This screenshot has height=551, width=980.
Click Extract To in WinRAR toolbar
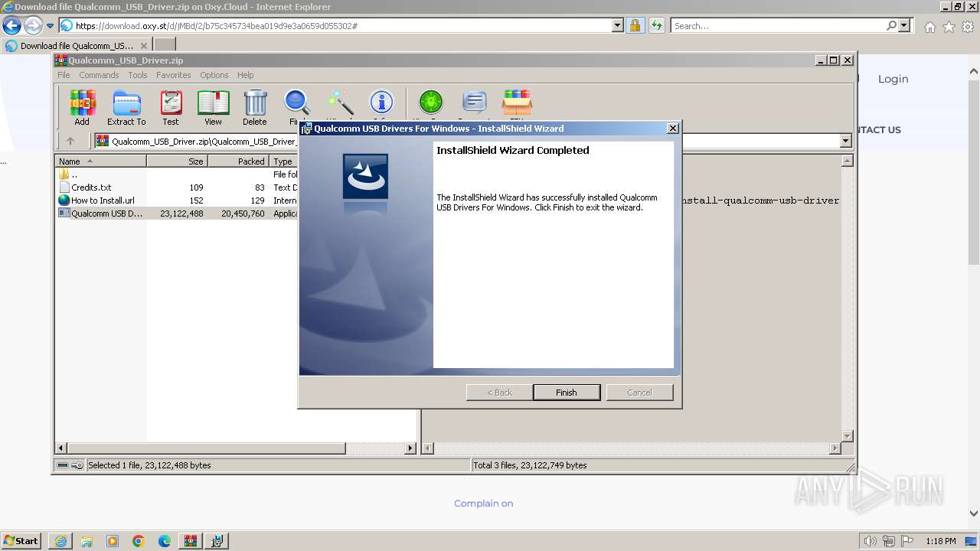tap(126, 107)
